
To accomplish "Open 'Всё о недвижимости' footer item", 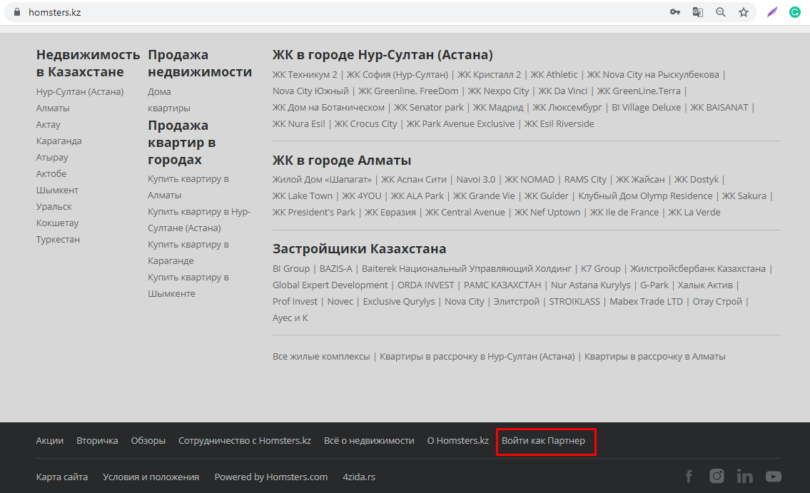I will [x=368, y=440].
